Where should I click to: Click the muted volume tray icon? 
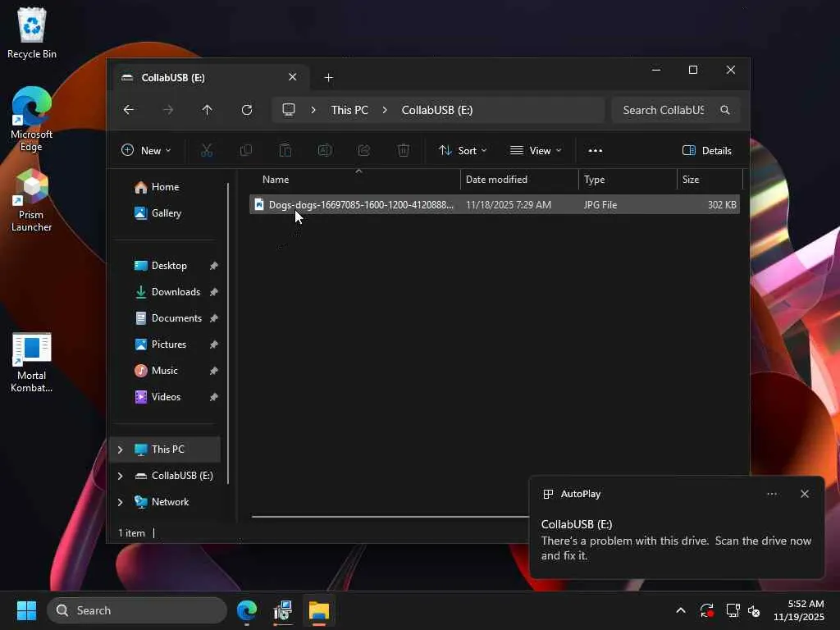(x=754, y=610)
